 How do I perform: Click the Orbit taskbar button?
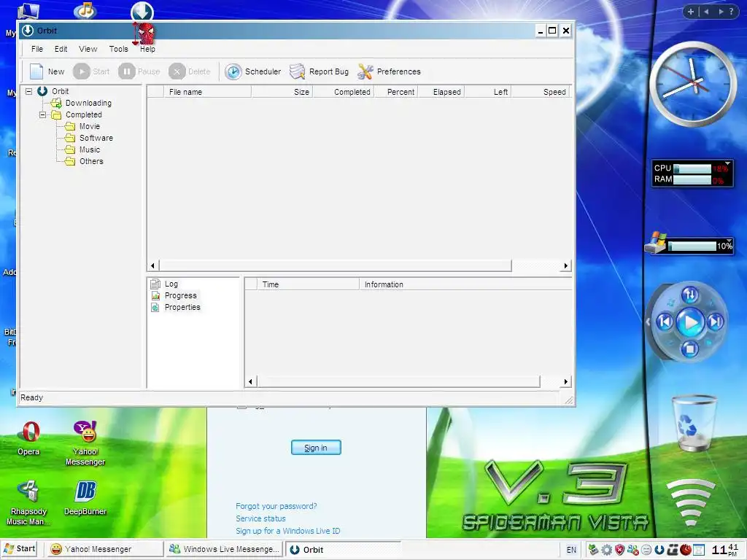tap(343, 549)
